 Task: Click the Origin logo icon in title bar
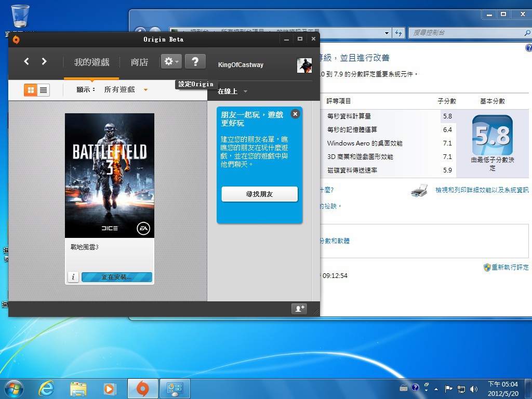coord(16,39)
